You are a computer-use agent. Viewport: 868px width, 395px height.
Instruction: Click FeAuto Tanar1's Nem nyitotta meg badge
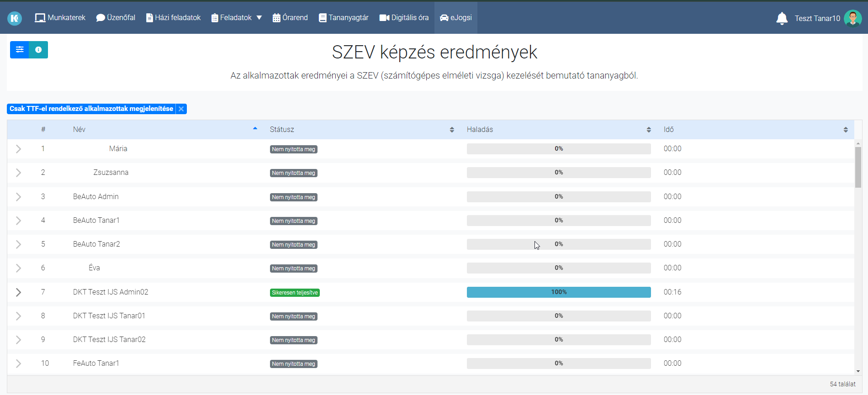click(294, 364)
